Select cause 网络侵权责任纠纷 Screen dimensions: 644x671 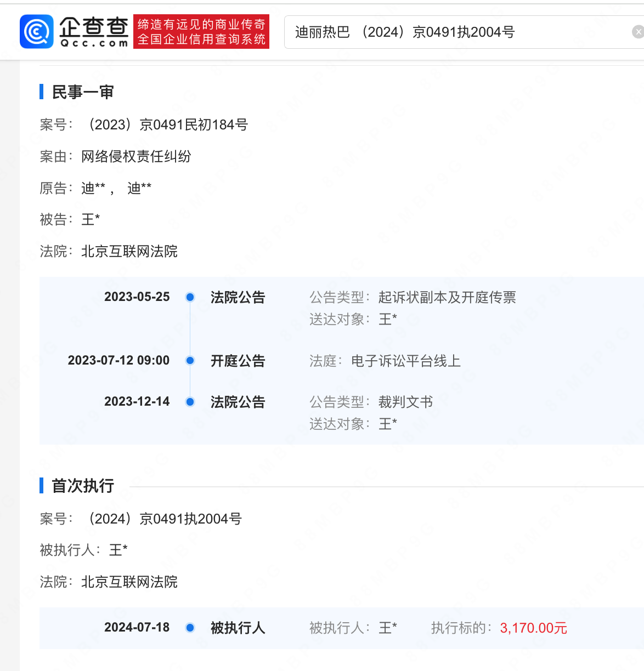[x=136, y=157]
